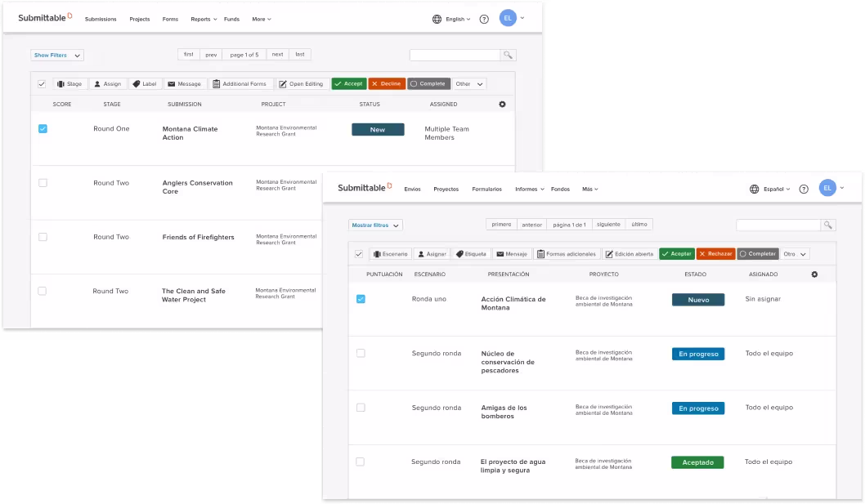Click the gray Complete button
The width and height of the screenshot is (865, 504).
pyautogui.click(x=428, y=84)
